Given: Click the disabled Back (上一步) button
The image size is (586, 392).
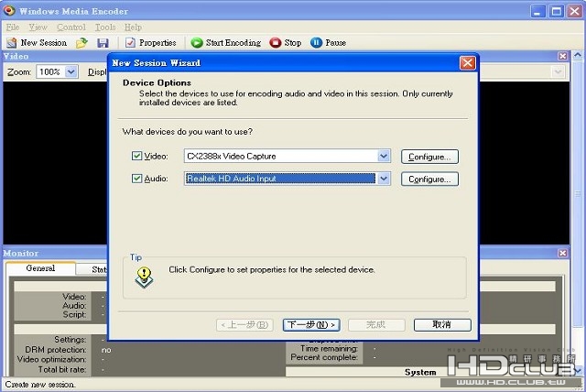Looking at the screenshot, I should click(244, 325).
